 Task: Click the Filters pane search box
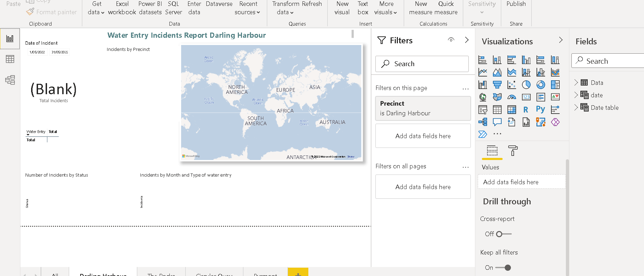pos(422,64)
